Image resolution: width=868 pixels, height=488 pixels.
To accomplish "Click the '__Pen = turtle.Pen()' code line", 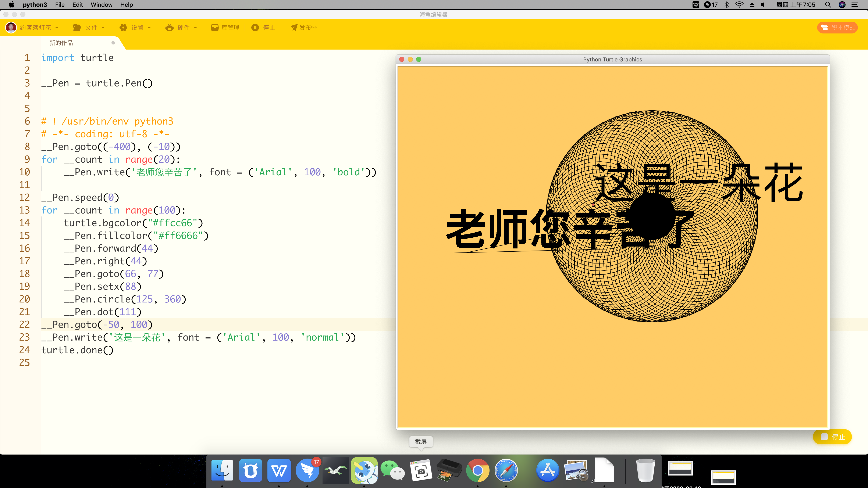I will point(97,83).
